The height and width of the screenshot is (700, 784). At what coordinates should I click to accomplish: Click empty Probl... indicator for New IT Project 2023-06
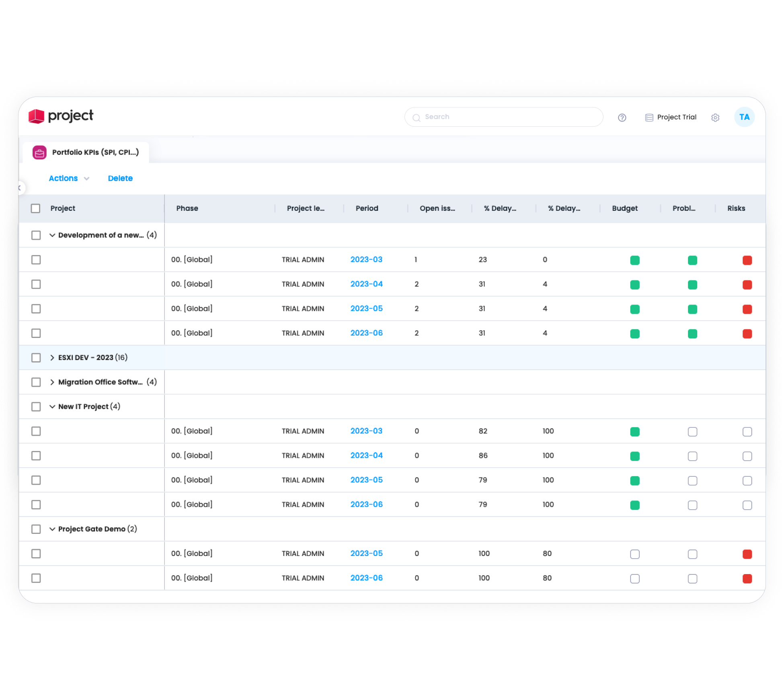(x=692, y=505)
